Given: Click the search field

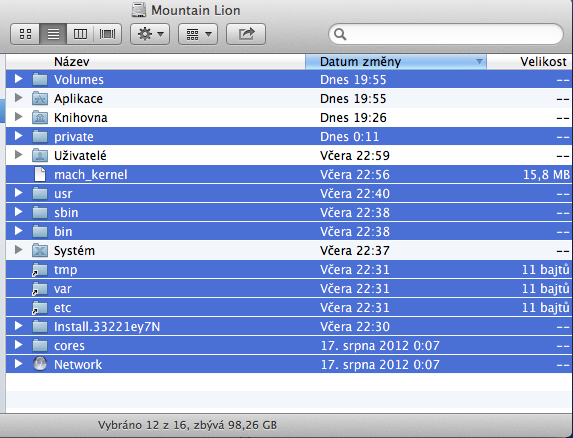Looking at the screenshot, I should pyautogui.click(x=446, y=34).
